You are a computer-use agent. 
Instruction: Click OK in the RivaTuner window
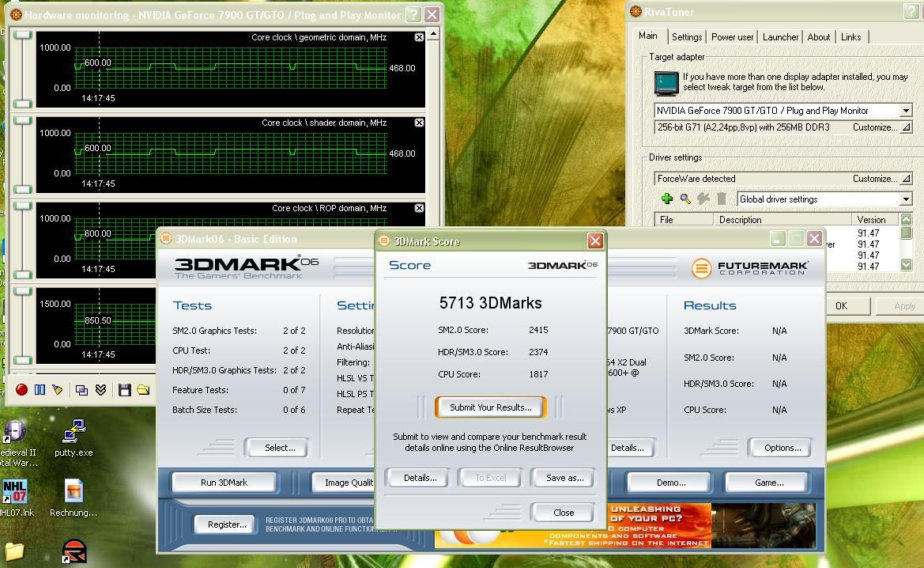click(841, 305)
